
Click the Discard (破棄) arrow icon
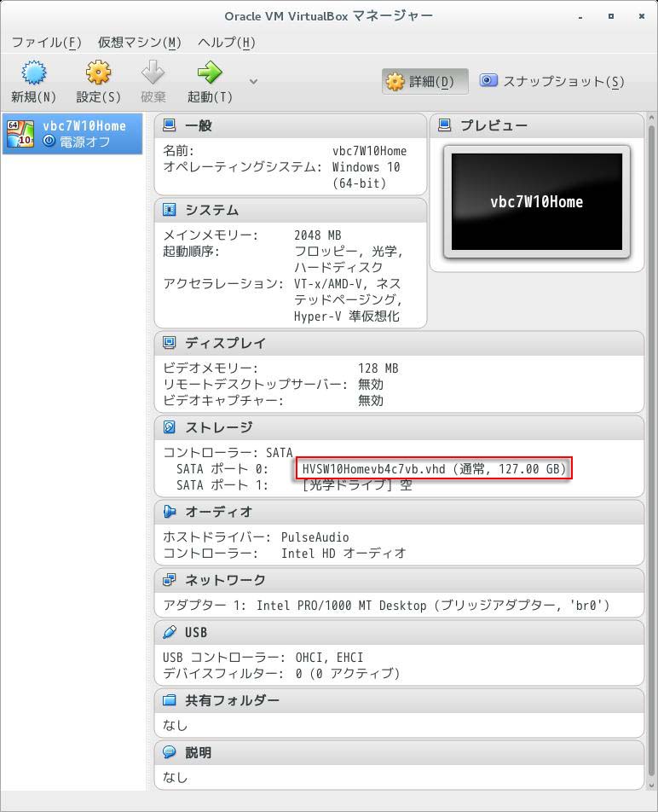point(153,72)
